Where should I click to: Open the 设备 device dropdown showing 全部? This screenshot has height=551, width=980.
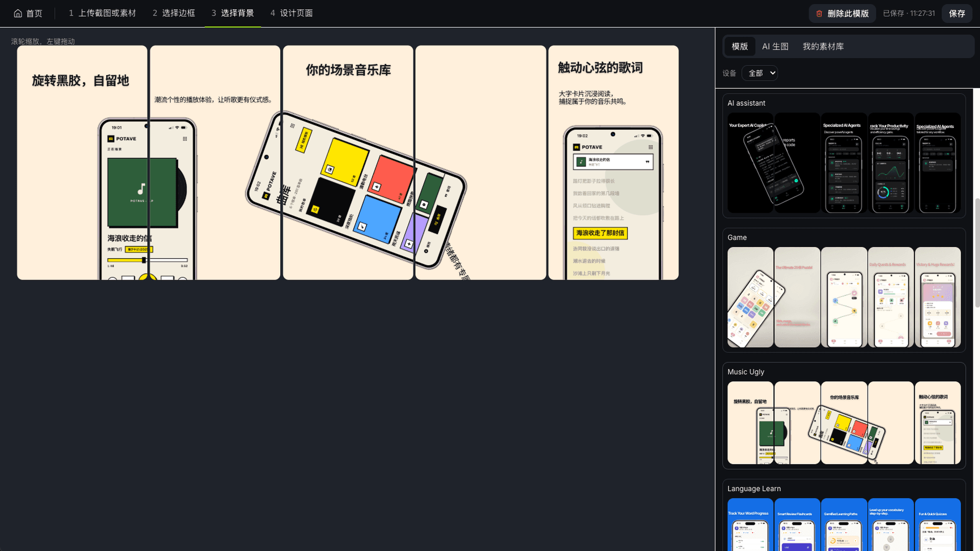click(x=760, y=73)
